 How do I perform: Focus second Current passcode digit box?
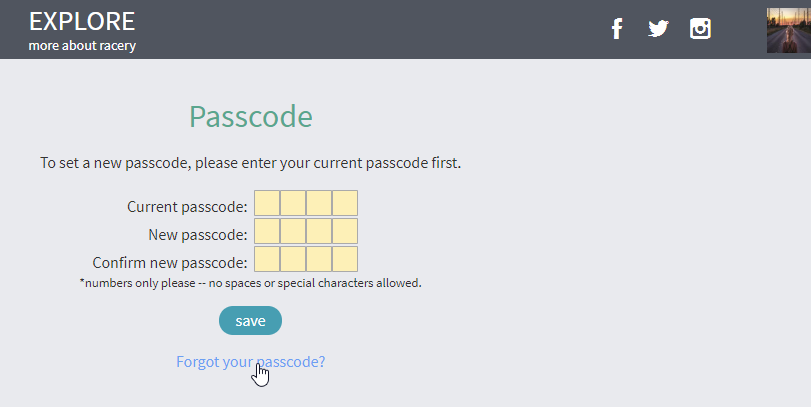point(293,203)
